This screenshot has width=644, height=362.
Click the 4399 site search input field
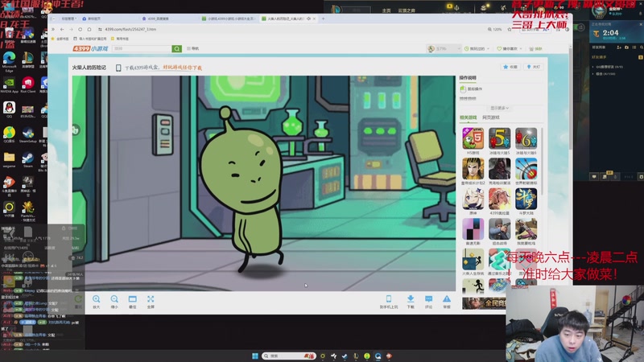[142, 48]
